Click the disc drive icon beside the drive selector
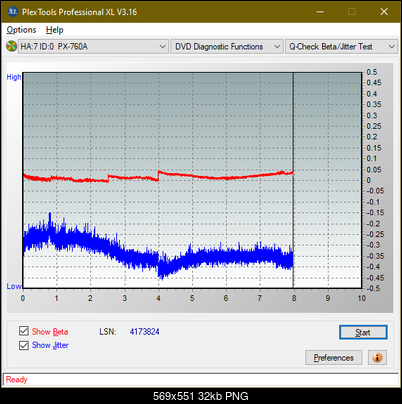Screen dimensions: 402x404 pyautogui.click(x=11, y=46)
